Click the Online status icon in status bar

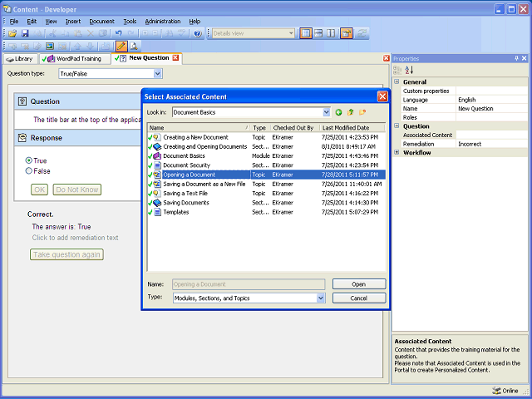(497, 391)
